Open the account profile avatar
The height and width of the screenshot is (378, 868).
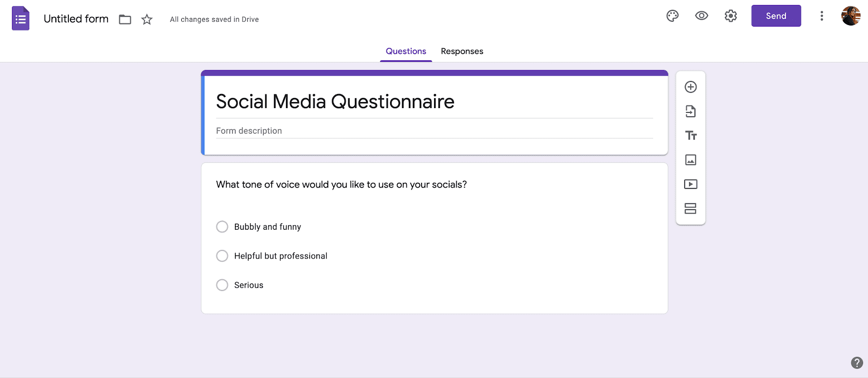click(851, 16)
